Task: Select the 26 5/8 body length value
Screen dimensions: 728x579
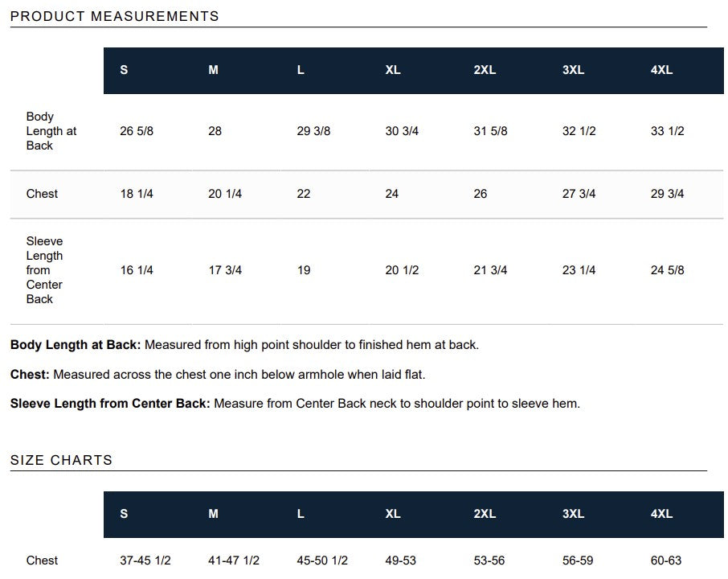Action: [x=137, y=131]
